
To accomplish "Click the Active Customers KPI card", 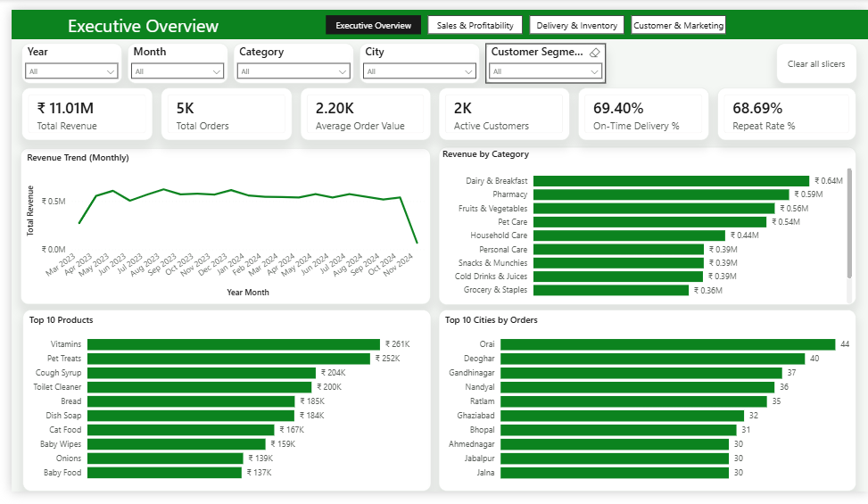I will [504, 114].
